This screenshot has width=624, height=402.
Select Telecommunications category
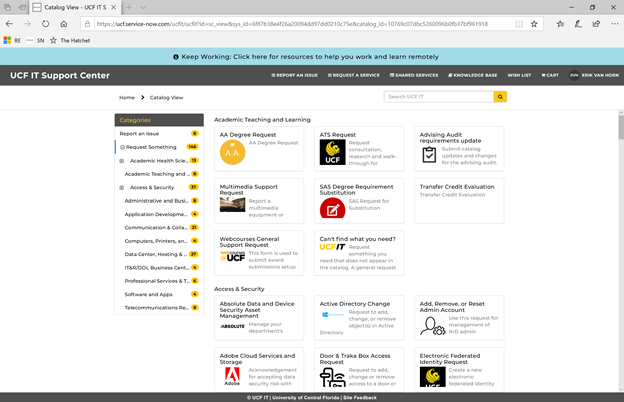[159, 308]
